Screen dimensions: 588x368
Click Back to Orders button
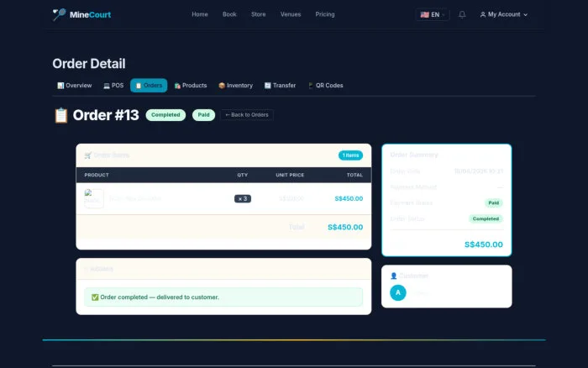(x=247, y=115)
